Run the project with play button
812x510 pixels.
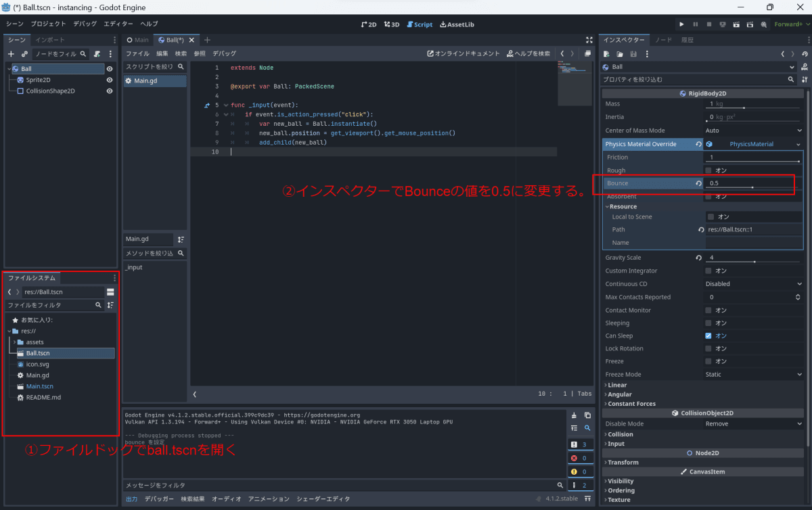pos(682,24)
